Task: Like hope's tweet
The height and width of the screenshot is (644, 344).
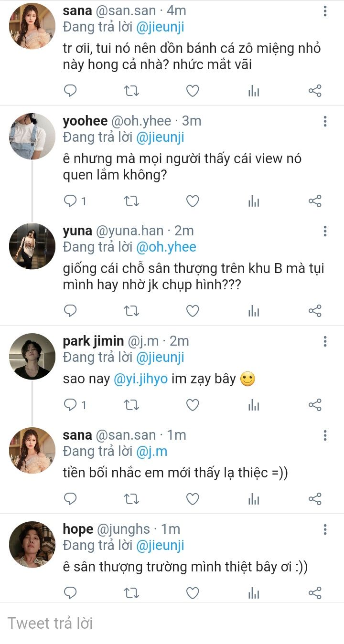Action: coord(192,593)
